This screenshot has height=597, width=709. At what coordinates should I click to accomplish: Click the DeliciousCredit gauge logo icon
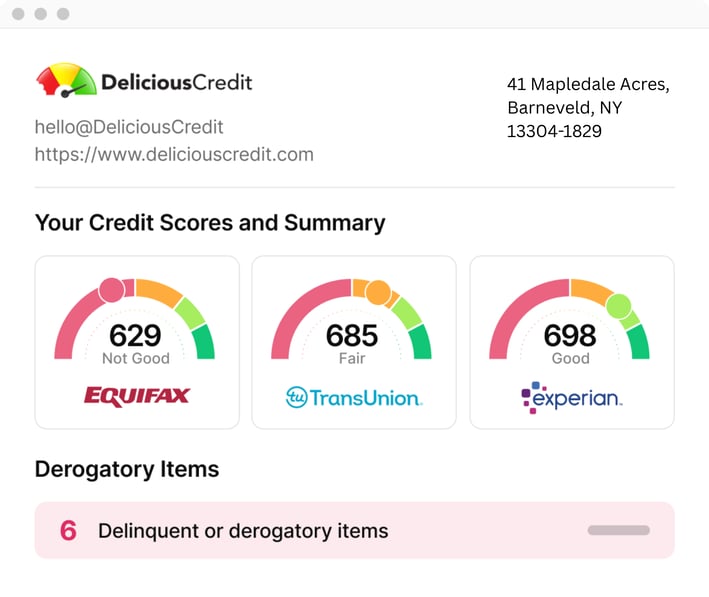click(66, 80)
